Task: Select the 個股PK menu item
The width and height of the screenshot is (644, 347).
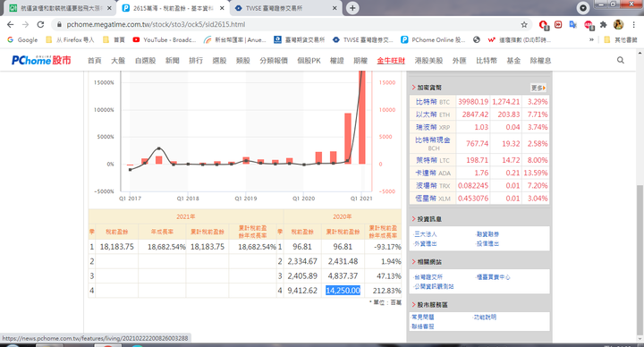Action: pos(309,60)
